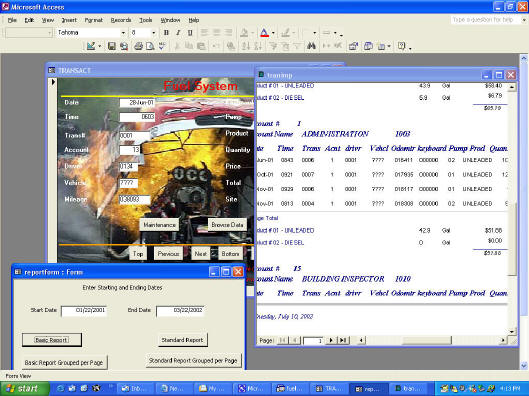Viewport: 529px width, 396px height.
Task: Click the Save icon in the toolbar
Action: click(x=112, y=46)
